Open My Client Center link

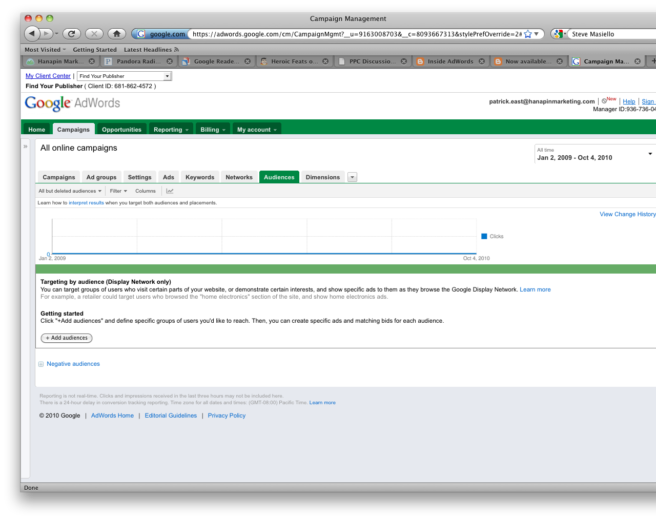point(48,76)
